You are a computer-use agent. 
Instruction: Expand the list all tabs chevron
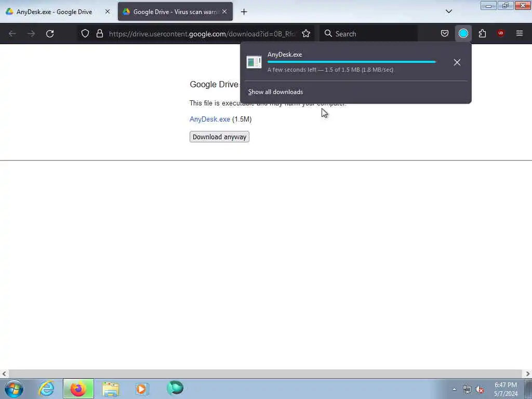449,11
